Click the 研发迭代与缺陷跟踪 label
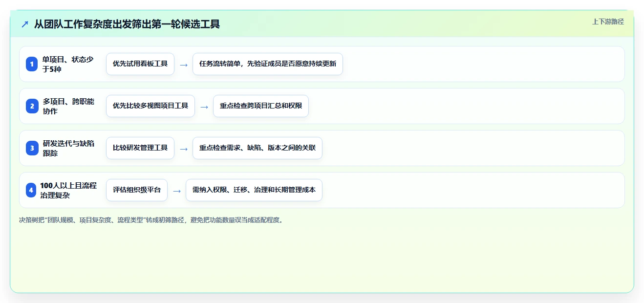Viewport: 644px width, 303px height. coord(68,148)
